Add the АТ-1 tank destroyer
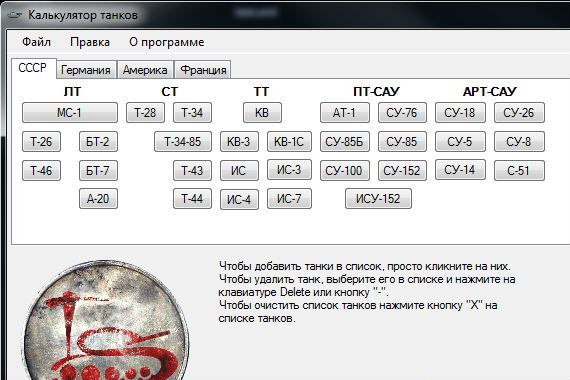 [345, 112]
